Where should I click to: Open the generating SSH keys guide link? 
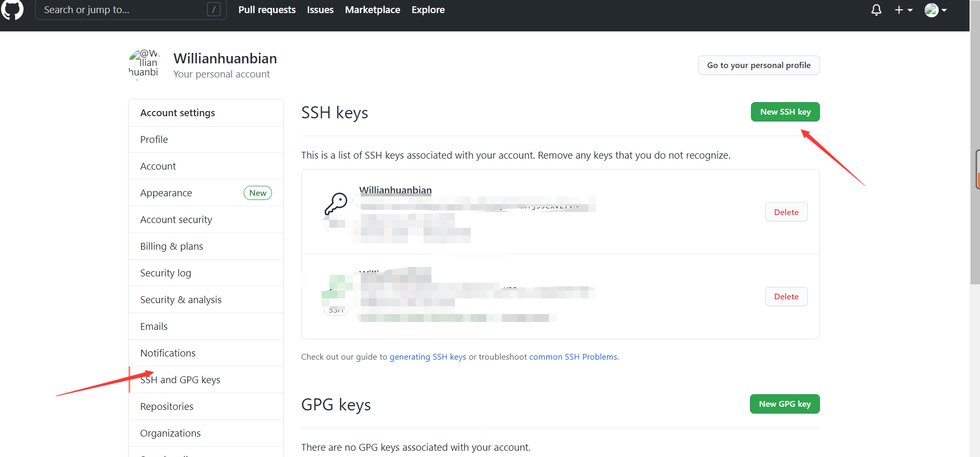pyautogui.click(x=428, y=356)
